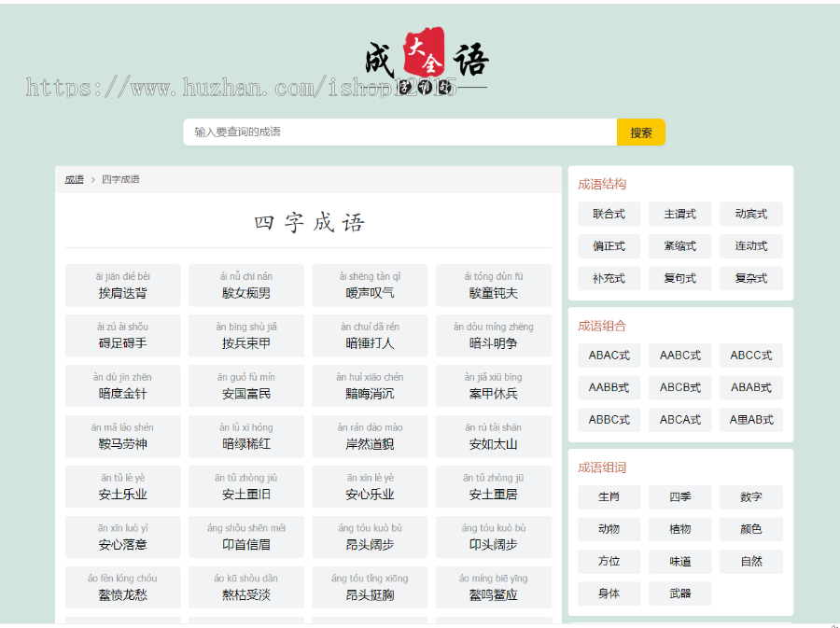Select structure tag 复杂式
Screen dimensions: 840x628
[x=751, y=278]
